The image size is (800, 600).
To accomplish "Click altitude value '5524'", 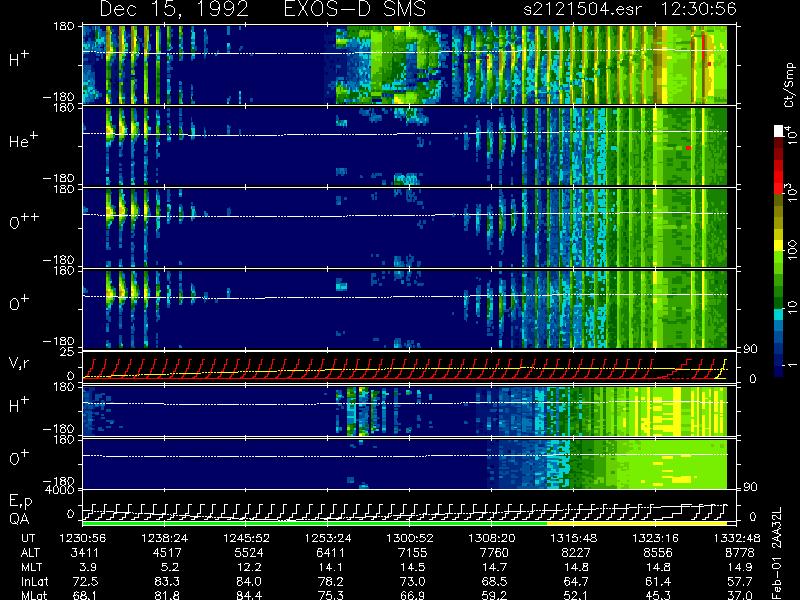I will pos(248,553).
